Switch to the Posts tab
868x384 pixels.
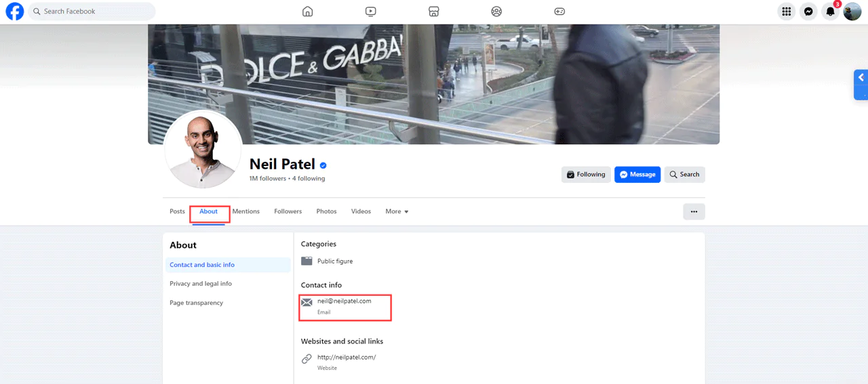point(177,211)
